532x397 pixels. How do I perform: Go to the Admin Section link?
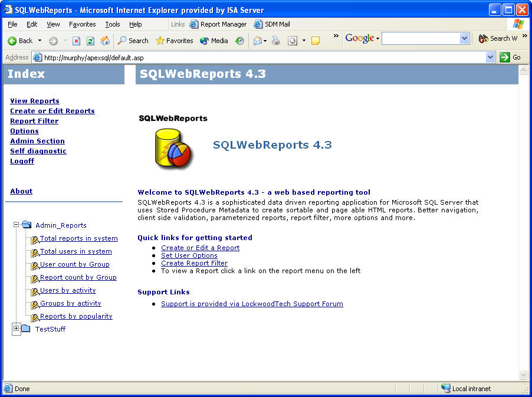37,141
